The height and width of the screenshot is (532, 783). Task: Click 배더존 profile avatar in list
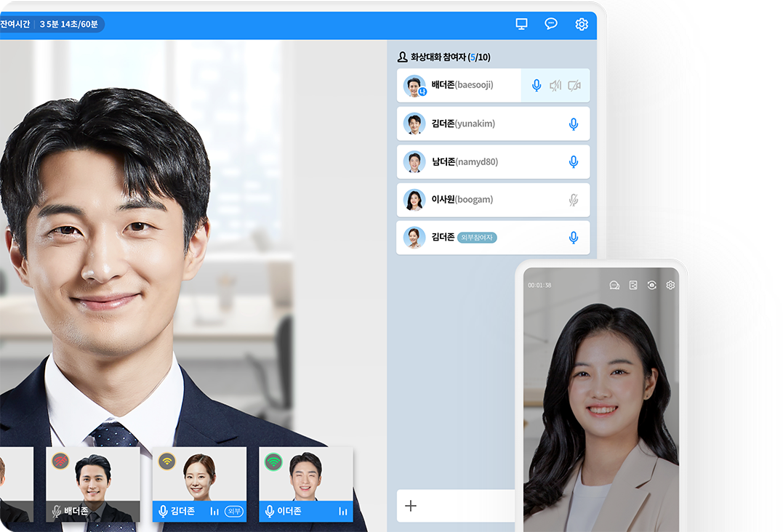(x=414, y=86)
